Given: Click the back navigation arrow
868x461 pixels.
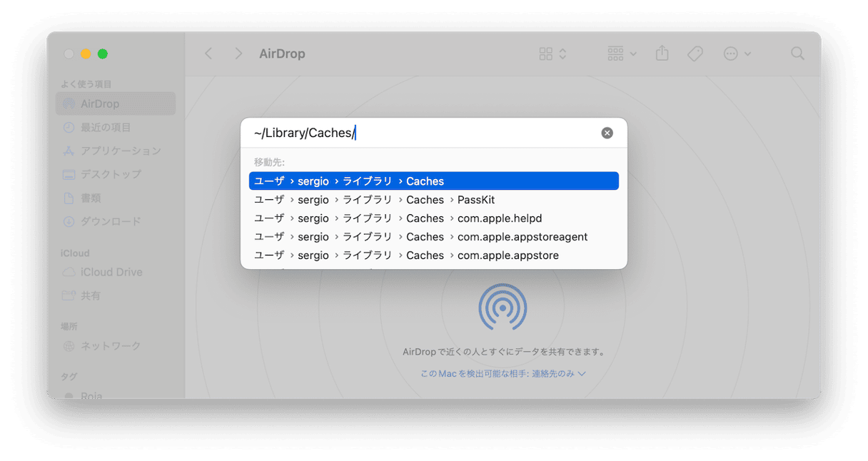Looking at the screenshot, I should coord(208,54).
